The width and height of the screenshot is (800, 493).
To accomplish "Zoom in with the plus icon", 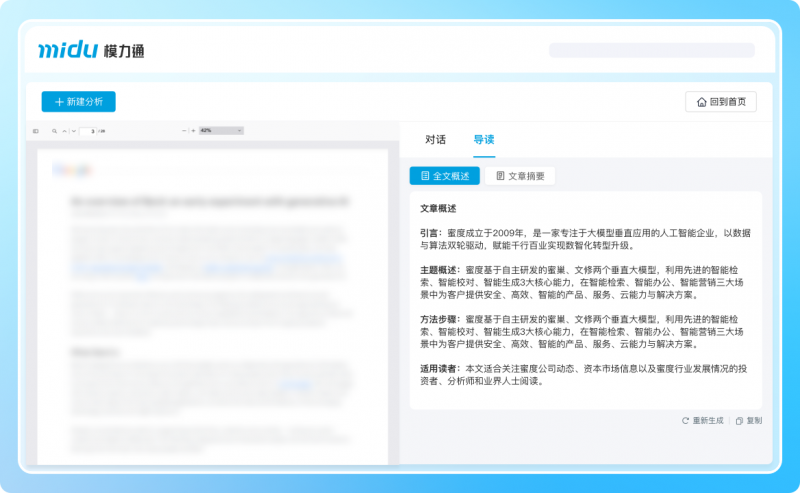I will click(193, 131).
